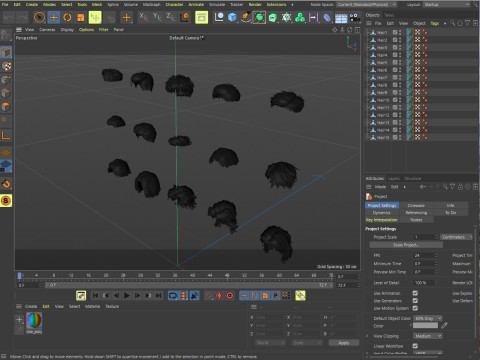This screenshot has height=360, width=480.
Task: Toggle Use Motion System checkbox
Action: pos(415,308)
